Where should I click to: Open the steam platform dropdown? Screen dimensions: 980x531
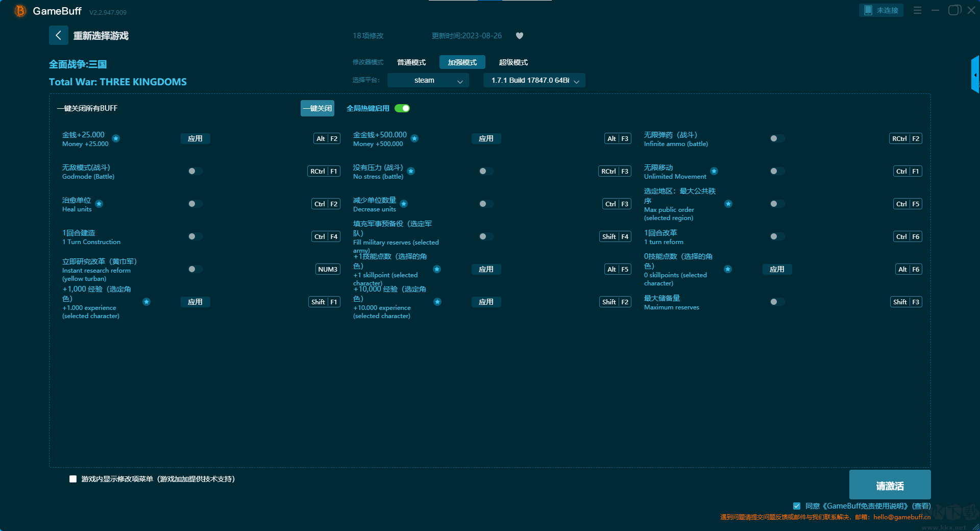428,80
